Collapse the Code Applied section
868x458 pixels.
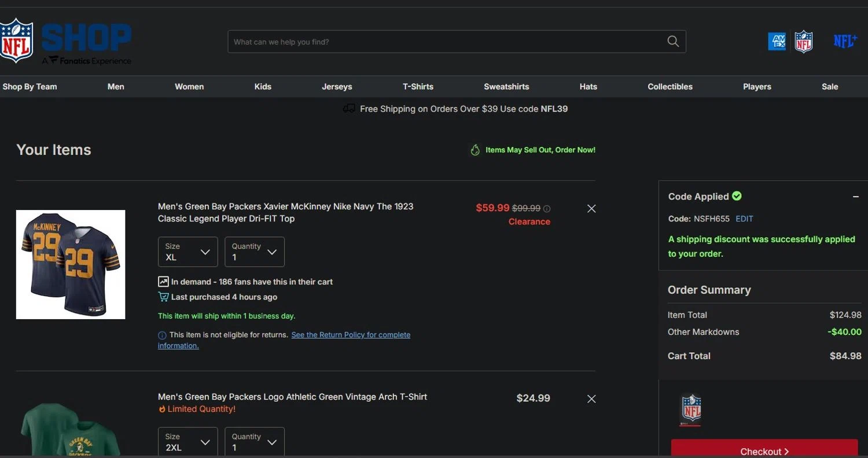click(x=856, y=197)
